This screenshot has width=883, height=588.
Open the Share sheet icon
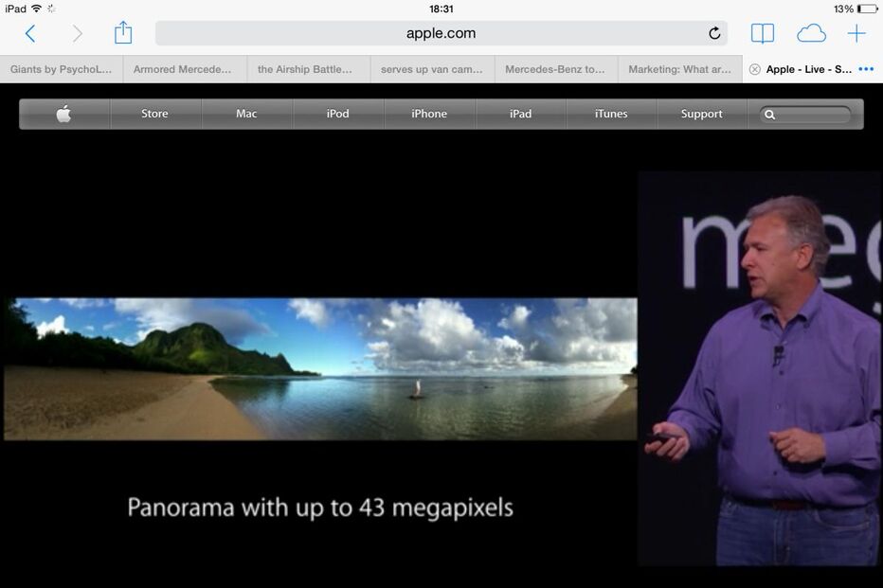(x=123, y=33)
